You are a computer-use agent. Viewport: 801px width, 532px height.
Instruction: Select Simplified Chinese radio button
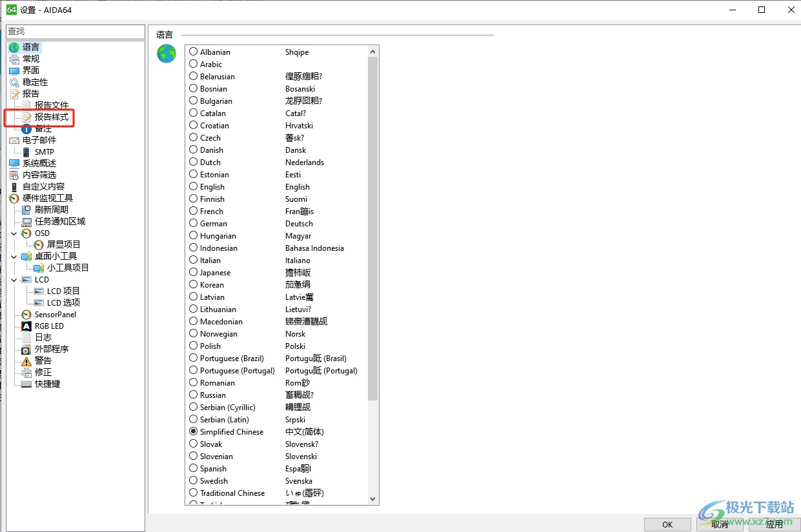pyautogui.click(x=194, y=431)
